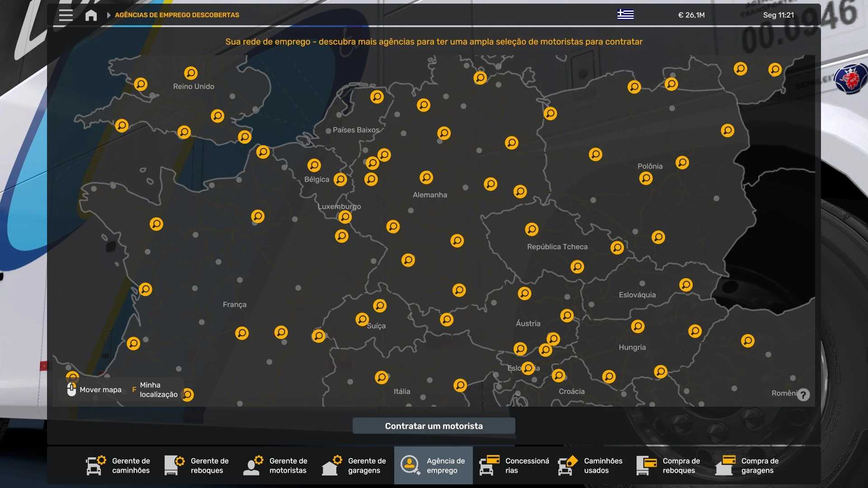Image resolution: width=868 pixels, height=488 pixels.
Task: Click breadcrumb arrow before Agências de emprego
Action: pos(108,15)
